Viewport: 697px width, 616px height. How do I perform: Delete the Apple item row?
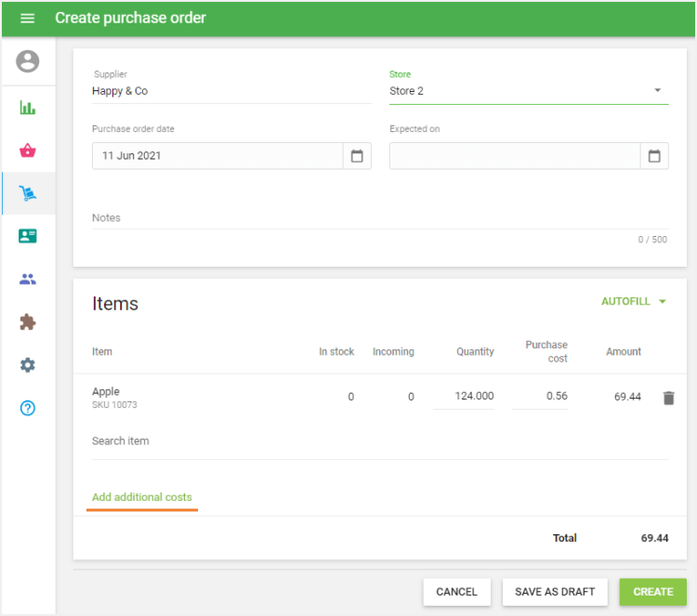coord(668,398)
